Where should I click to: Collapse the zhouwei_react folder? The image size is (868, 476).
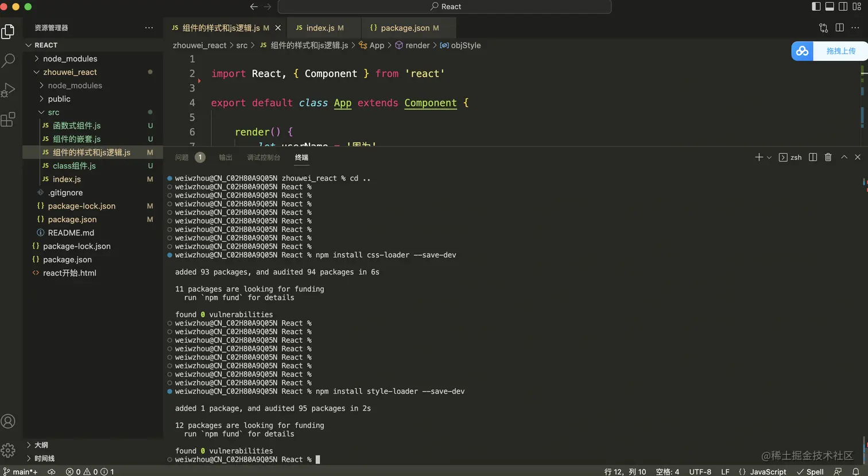pos(37,72)
